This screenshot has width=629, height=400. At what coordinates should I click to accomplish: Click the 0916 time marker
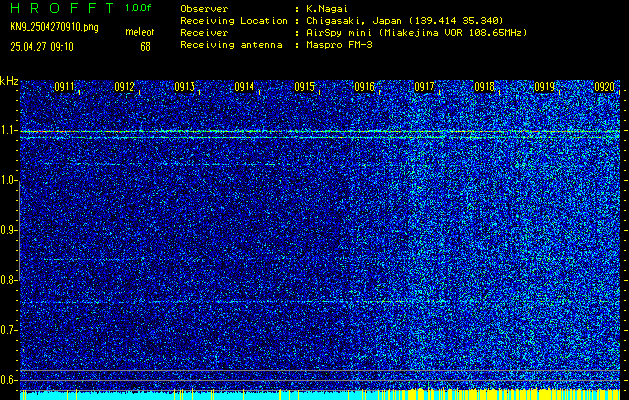coord(364,87)
